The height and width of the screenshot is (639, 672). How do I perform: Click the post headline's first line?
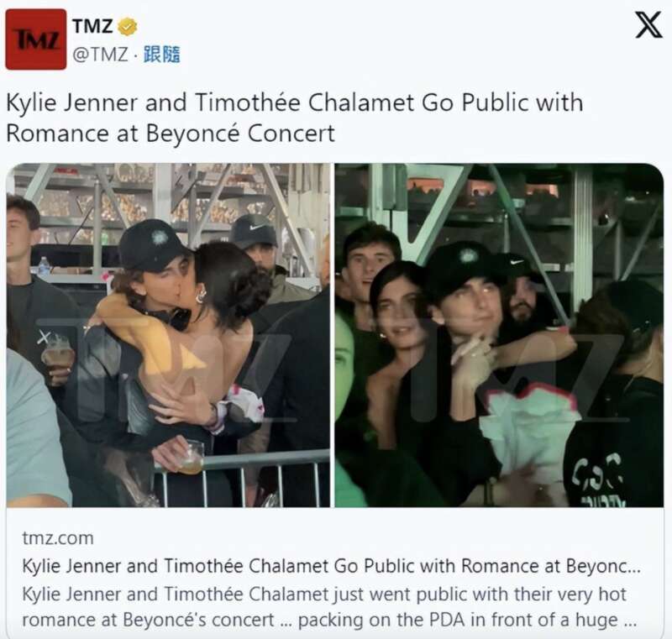tap(295, 102)
